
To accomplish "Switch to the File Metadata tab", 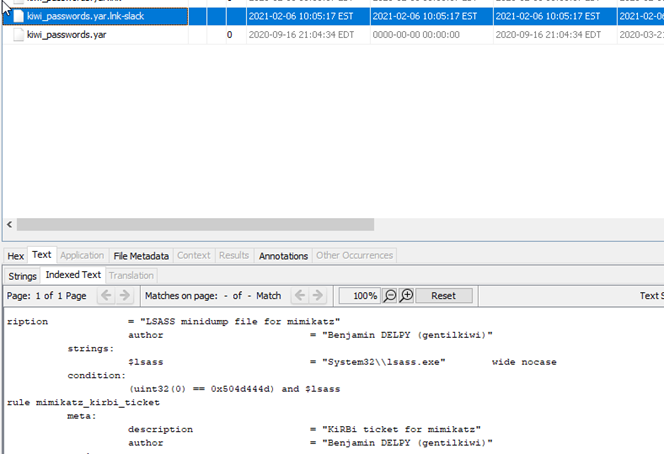I will tap(141, 256).
